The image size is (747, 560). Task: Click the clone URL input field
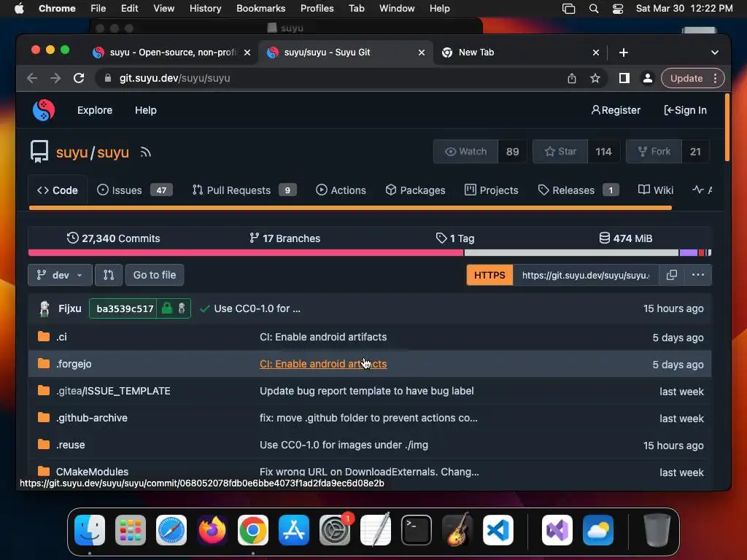click(586, 275)
